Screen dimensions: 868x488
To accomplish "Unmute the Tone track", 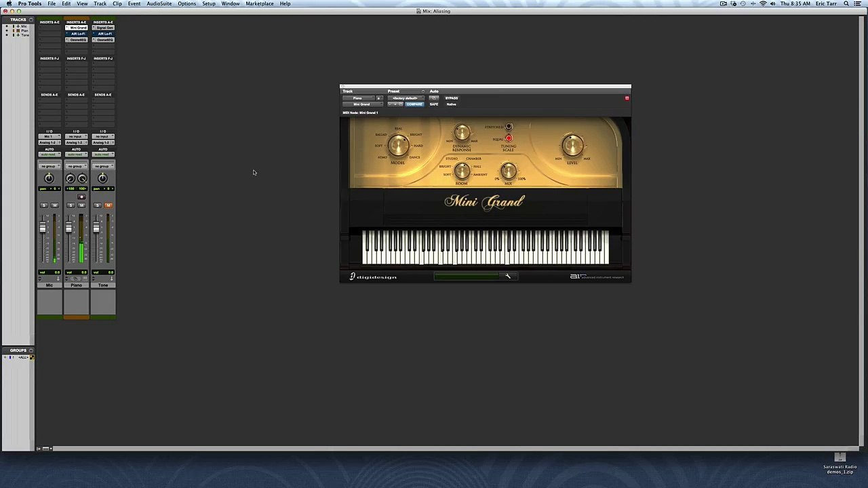I will pyautogui.click(x=108, y=205).
